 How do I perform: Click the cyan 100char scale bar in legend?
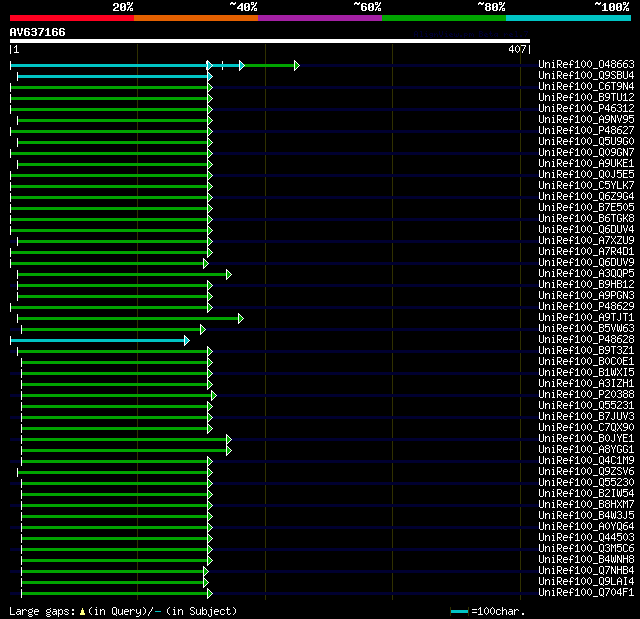click(x=459, y=611)
